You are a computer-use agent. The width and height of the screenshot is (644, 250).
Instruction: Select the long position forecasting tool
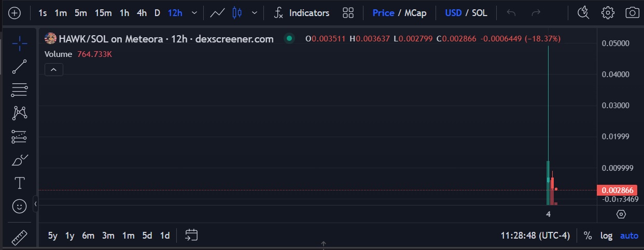19,137
